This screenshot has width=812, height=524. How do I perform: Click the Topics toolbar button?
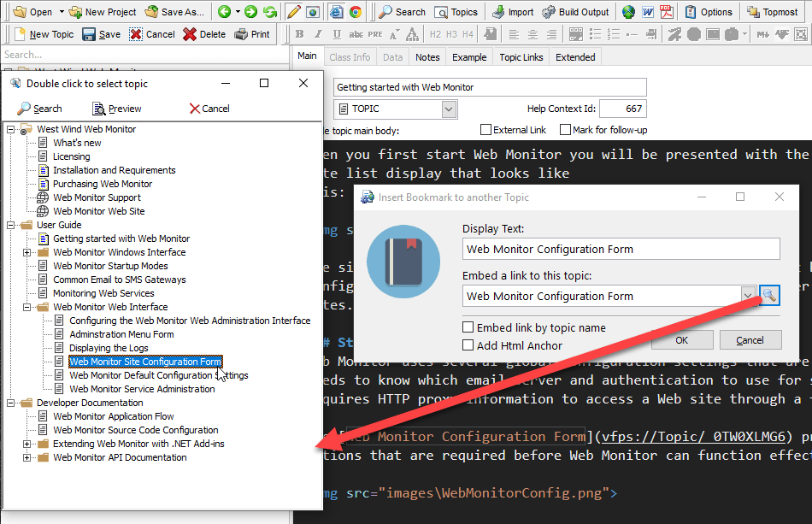tap(456, 12)
